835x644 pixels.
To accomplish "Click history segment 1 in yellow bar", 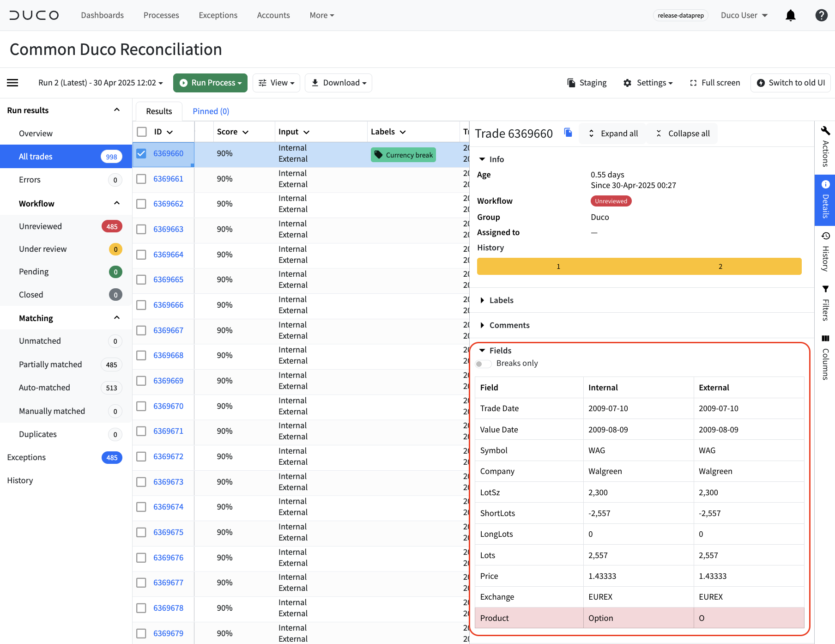I will (x=558, y=267).
